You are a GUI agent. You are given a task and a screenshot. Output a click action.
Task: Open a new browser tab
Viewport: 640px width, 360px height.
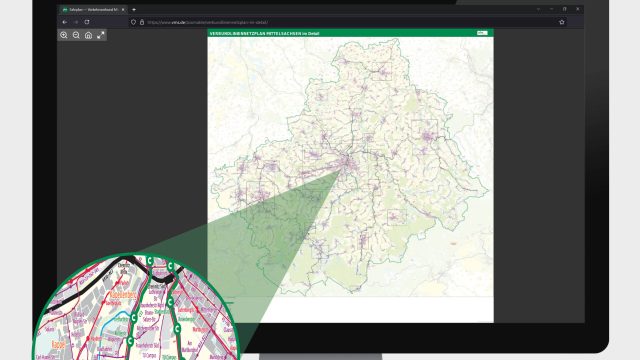tap(134, 9)
